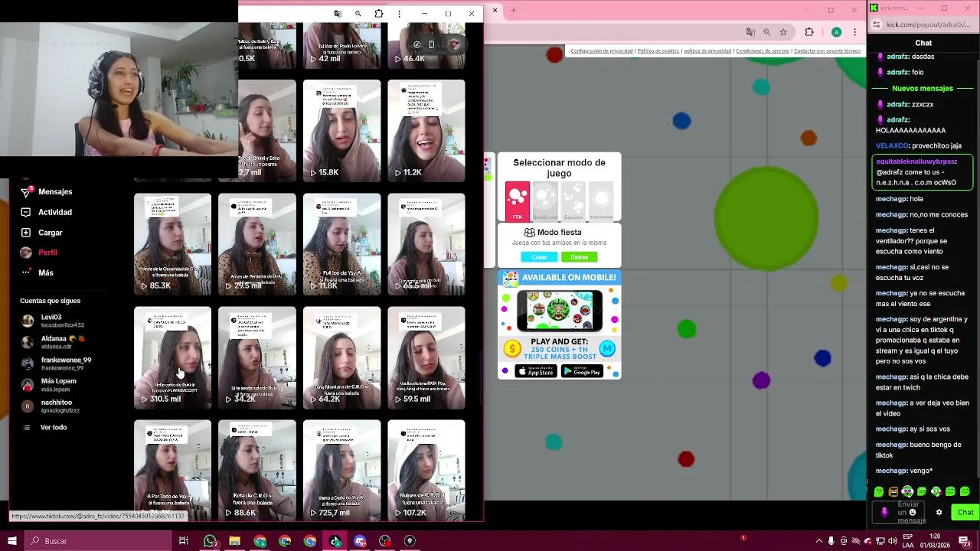
Task: Open emoji picker in Kick chat input
Action: 913,512
